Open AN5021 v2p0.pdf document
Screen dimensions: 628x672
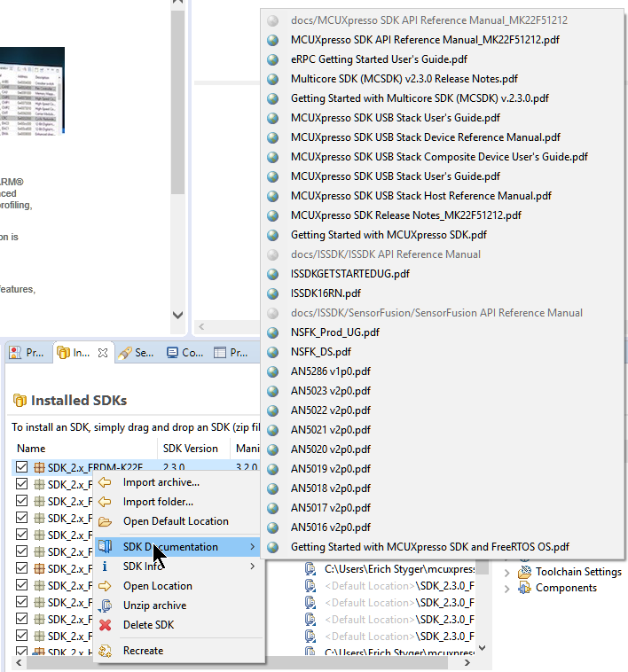click(x=330, y=430)
